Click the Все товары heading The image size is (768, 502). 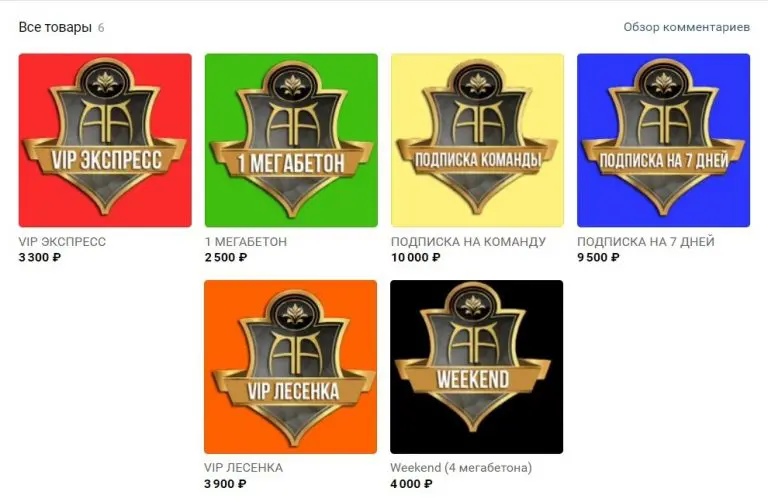(55, 27)
